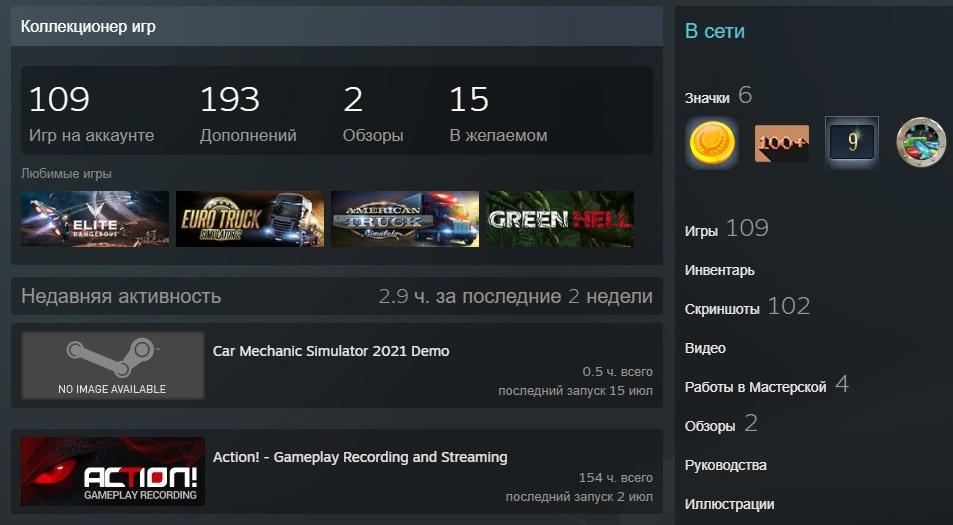This screenshot has width=953, height=525.
Task: Open Обзоры 2 link in sidebar
Action: click(721, 424)
